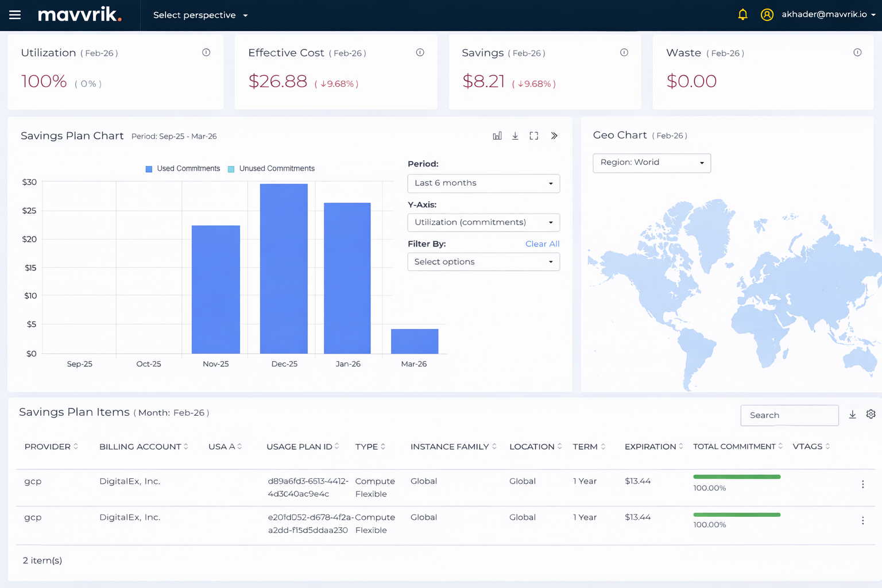Click the notifications bell icon
882x588 pixels.
pos(742,15)
